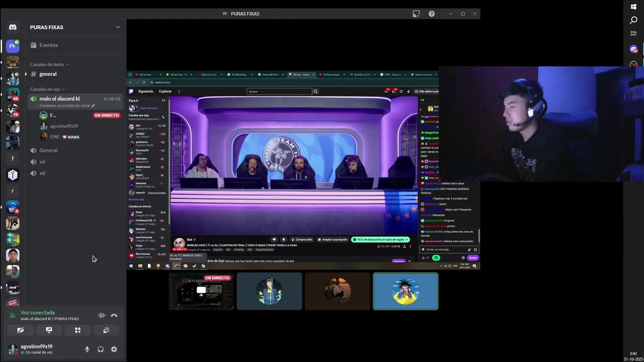The width and height of the screenshot is (644, 362).
Task: Edit channel status pencil icon
Action: coord(93,106)
